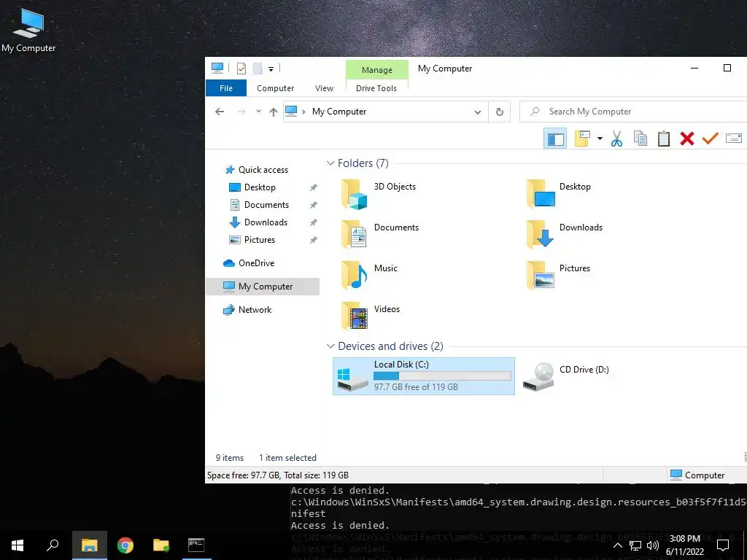Click File Explorer in the taskbar

(89, 545)
